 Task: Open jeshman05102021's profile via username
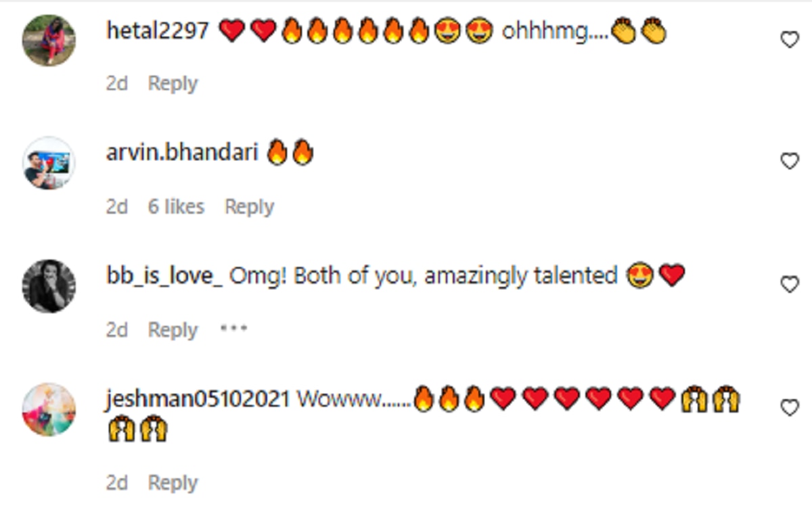click(x=198, y=399)
